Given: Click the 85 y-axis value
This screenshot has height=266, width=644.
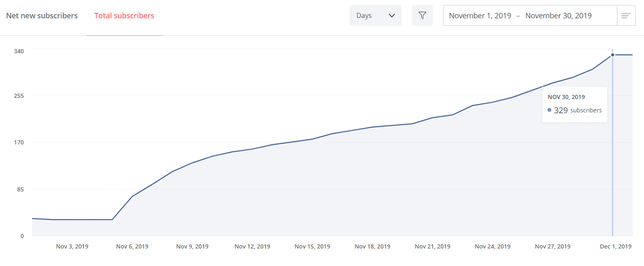Looking at the screenshot, I should (21, 189).
